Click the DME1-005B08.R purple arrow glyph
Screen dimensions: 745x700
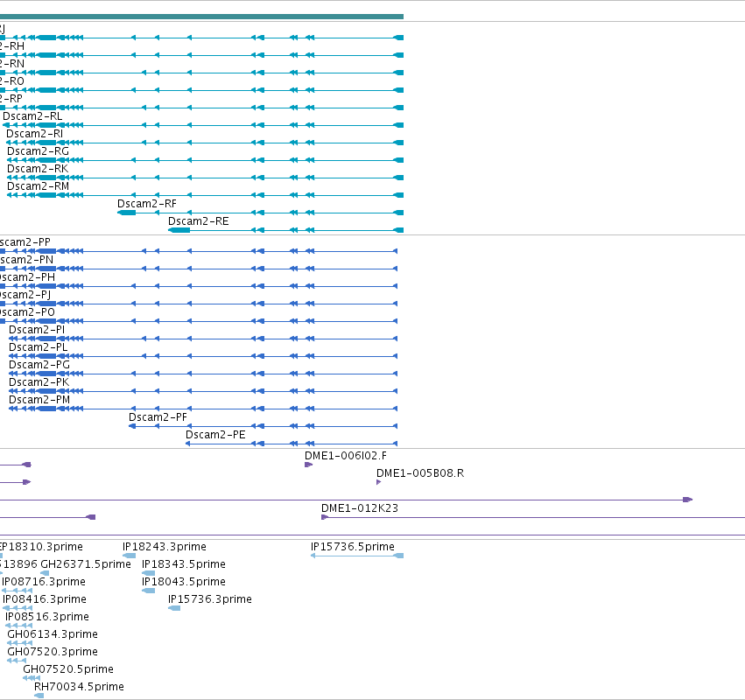(379, 482)
